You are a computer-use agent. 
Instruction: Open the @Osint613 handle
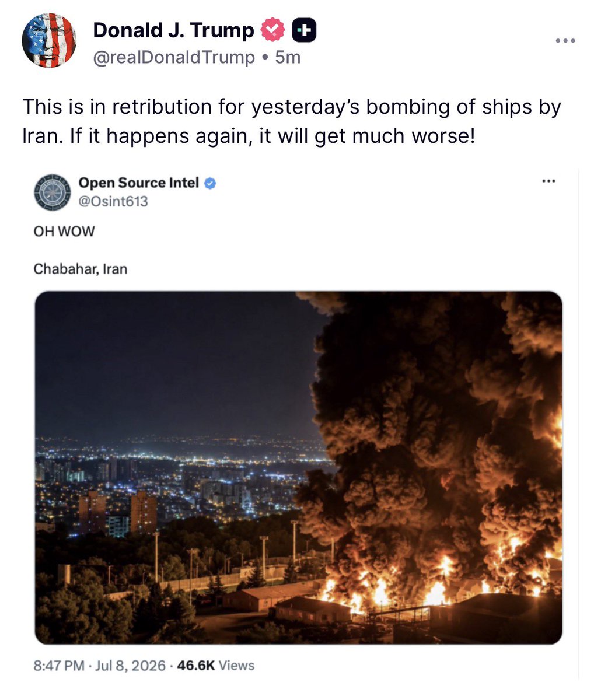(113, 202)
